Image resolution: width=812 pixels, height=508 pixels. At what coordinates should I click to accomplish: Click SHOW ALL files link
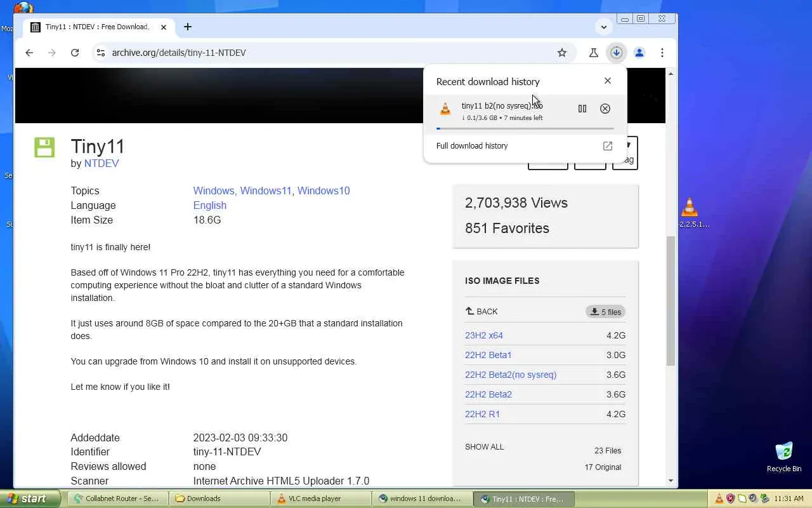pos(485,447)
